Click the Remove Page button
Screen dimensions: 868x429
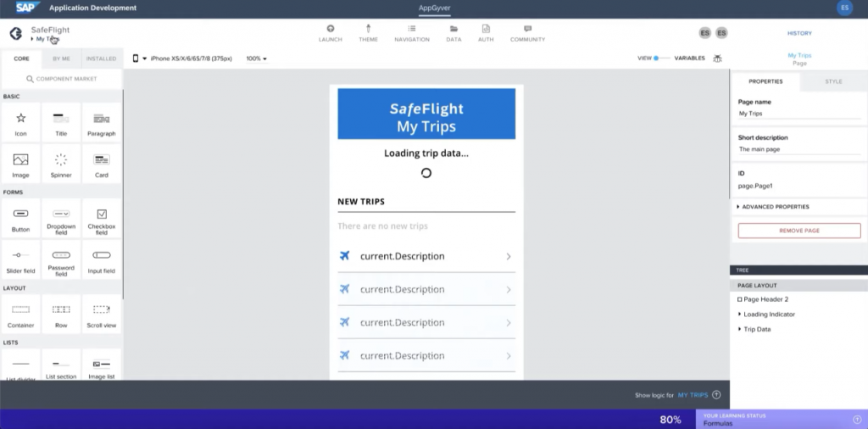coord(799,231)
